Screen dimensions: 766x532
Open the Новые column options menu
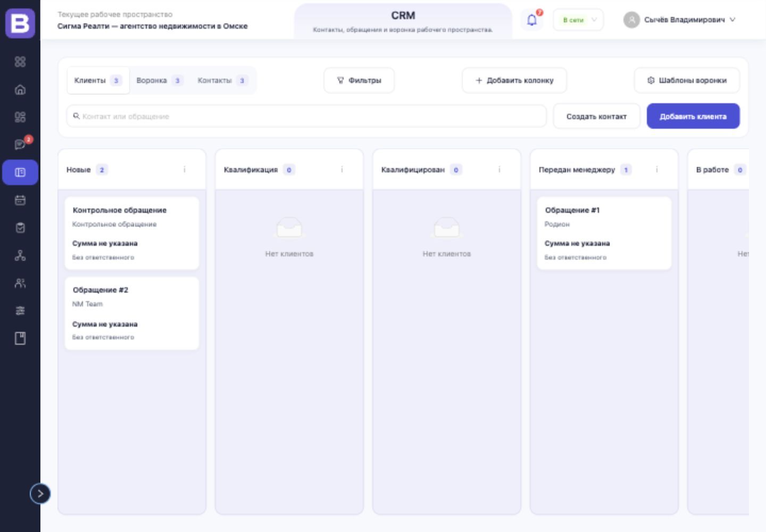pos(185,170)
